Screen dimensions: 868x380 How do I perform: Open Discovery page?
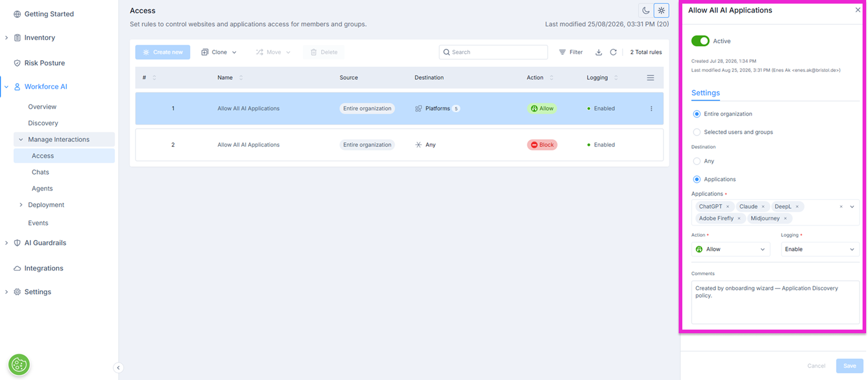click(x=43, y=123)
